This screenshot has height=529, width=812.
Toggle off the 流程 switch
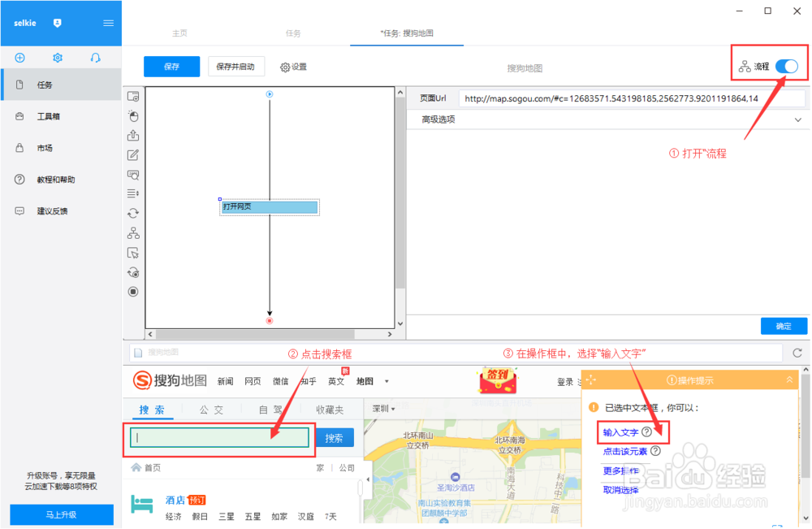click(786, 64)
